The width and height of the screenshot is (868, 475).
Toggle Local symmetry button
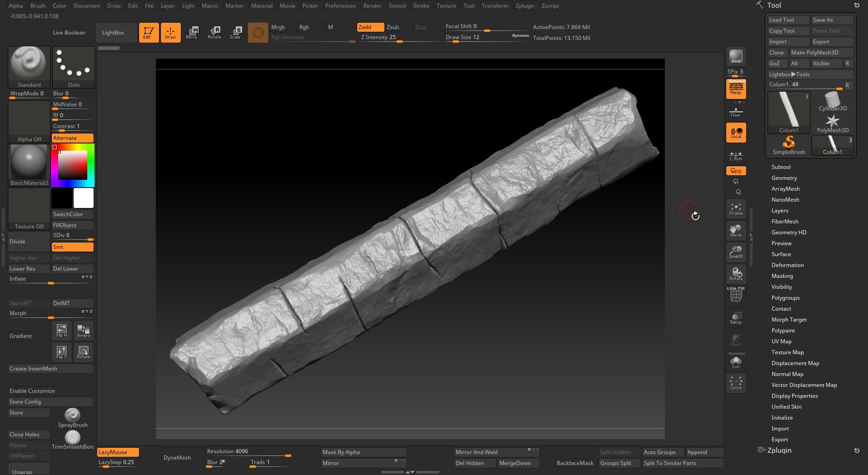click(736, 133)
